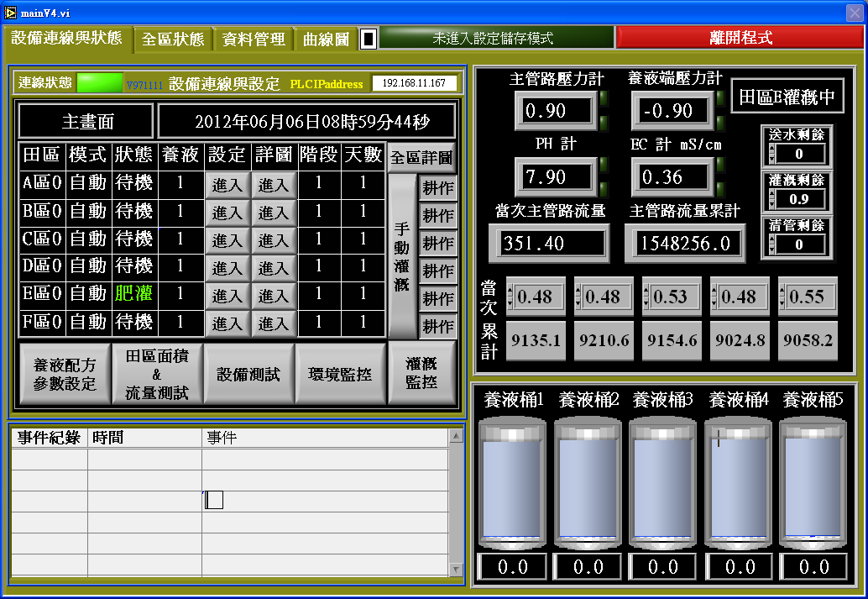Viewport: 868px width, 599px height.
Task: Click the LabVIEW icon in the title bar
Action: tap(10, 11)
